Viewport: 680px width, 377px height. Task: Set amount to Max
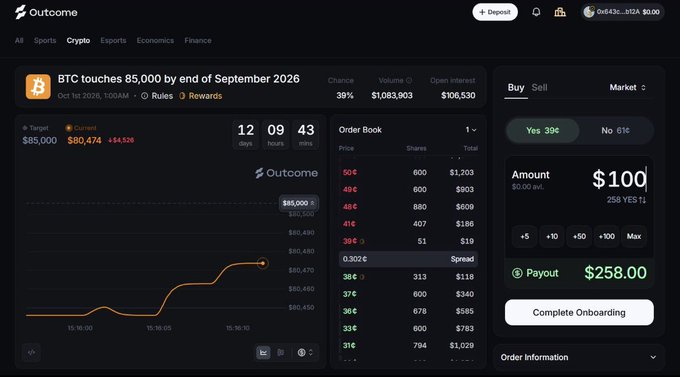[x=634, y=236]
